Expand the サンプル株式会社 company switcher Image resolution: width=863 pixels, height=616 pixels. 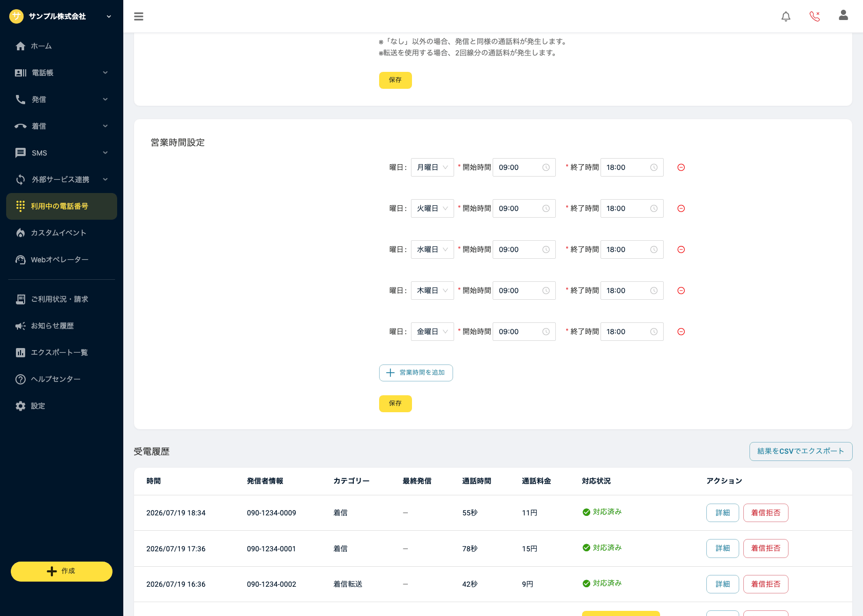point(109,16)
